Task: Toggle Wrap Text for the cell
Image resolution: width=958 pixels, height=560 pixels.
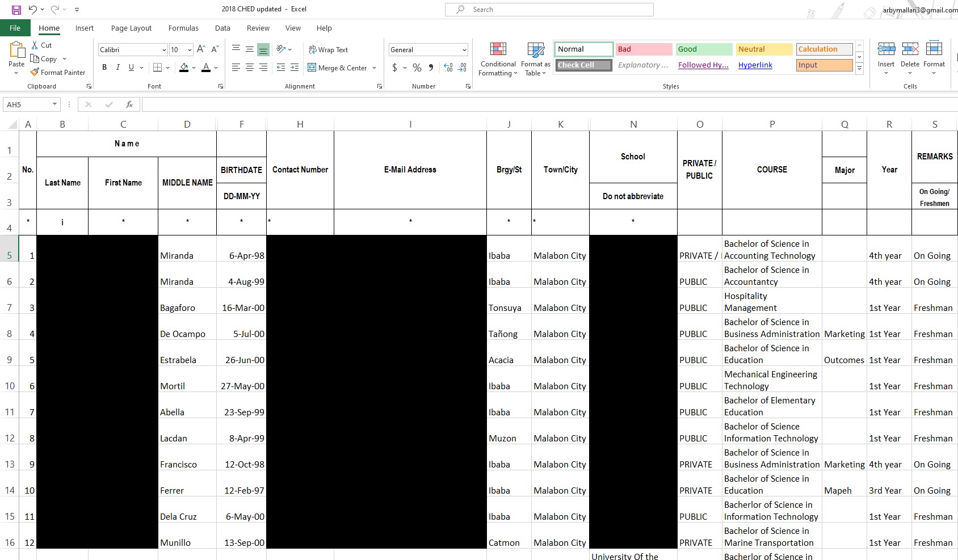Action: 328,49
